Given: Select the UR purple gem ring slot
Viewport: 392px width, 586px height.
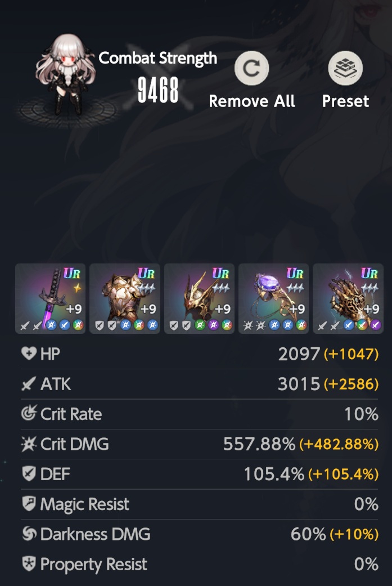Looking at the screenshot, I should [x=273, y=298].
